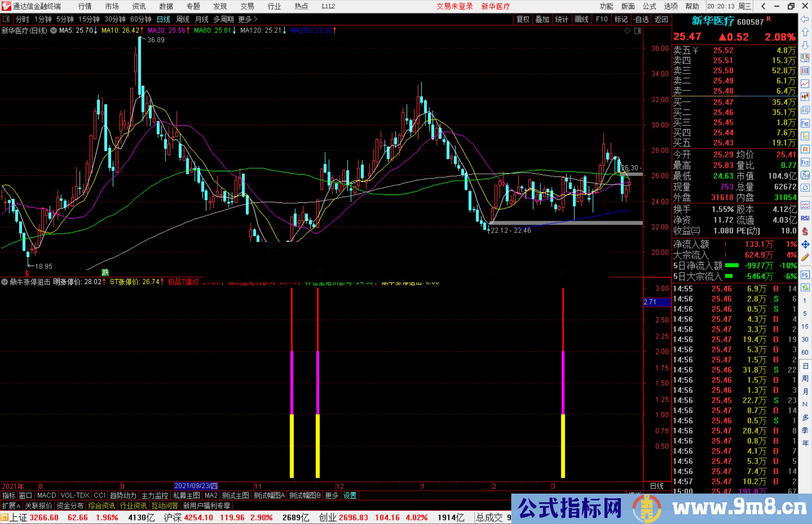Click the 交易未登录 login link
812x524 pixels.
coord(455,6)
